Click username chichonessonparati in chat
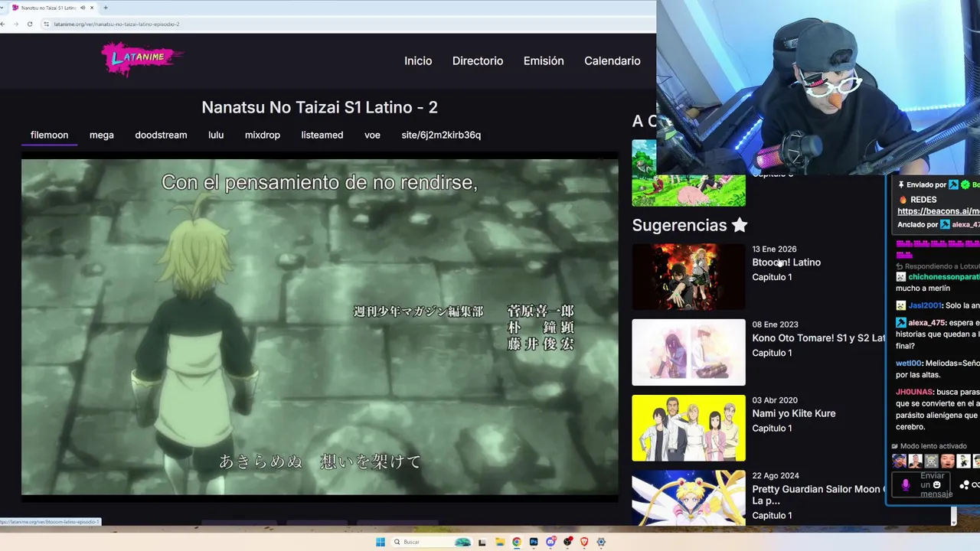The height and width of the screenshot is (551, 980). [943, 277]
